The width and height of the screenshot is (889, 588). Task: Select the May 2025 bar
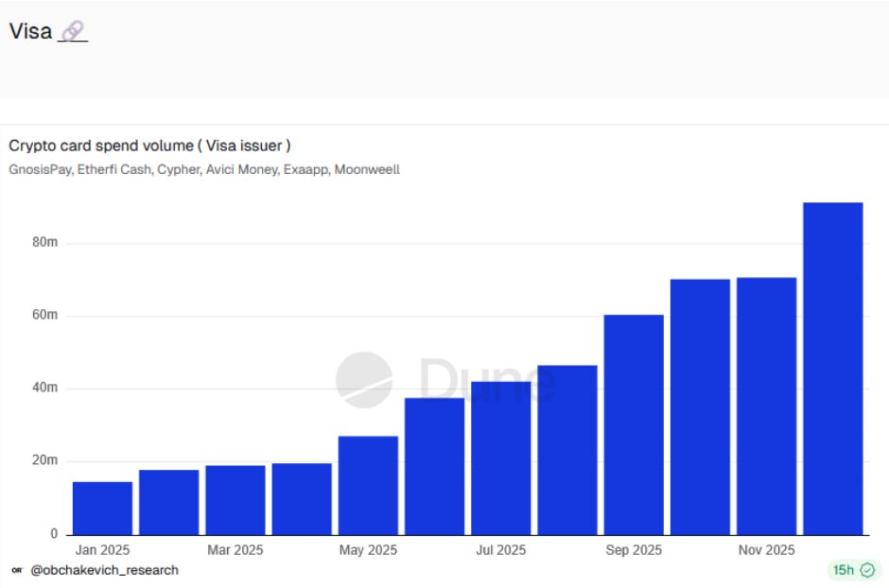(368, 485)
